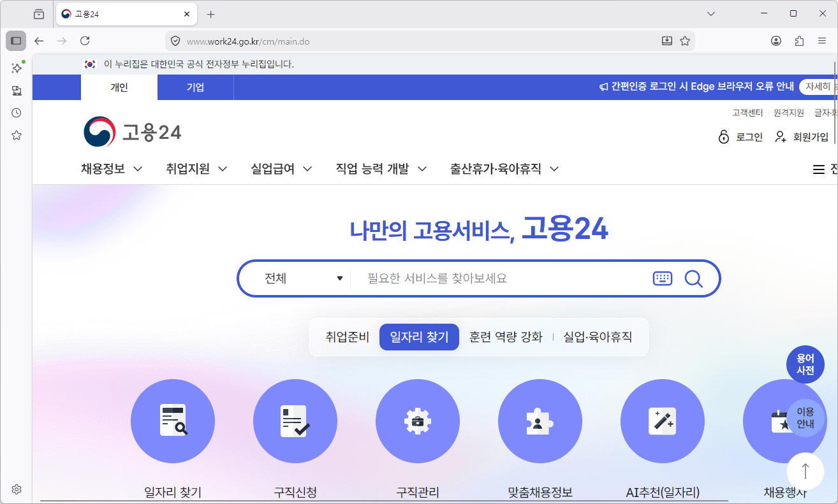
Task: Open the hamburger full menu icon
Action: 818,169
